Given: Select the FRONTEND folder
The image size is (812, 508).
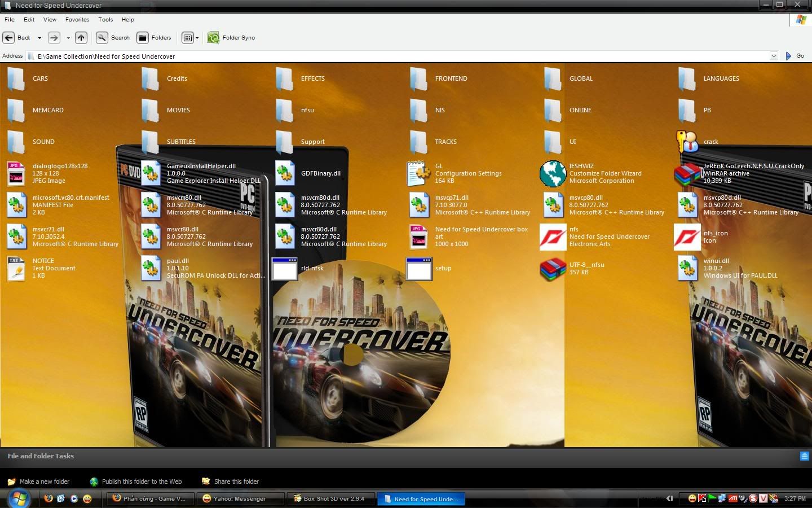Looking at the screenshot, I should 438,78.
